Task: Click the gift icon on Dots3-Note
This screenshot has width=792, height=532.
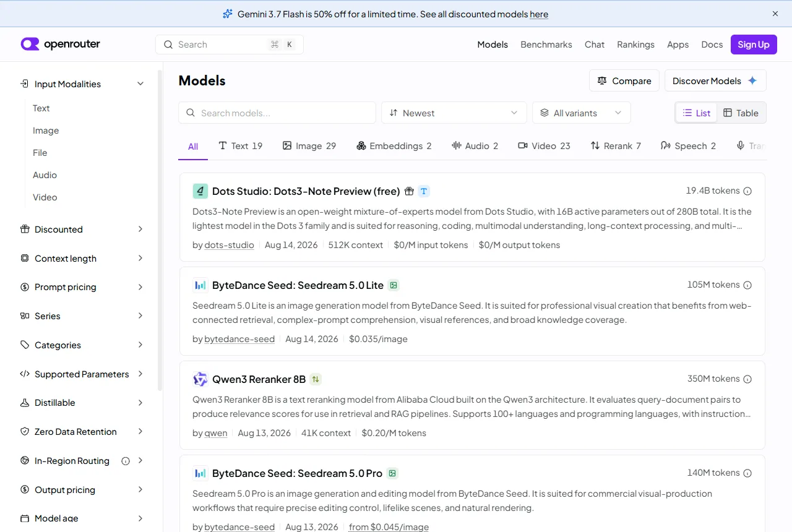Action: pos(409,191)
